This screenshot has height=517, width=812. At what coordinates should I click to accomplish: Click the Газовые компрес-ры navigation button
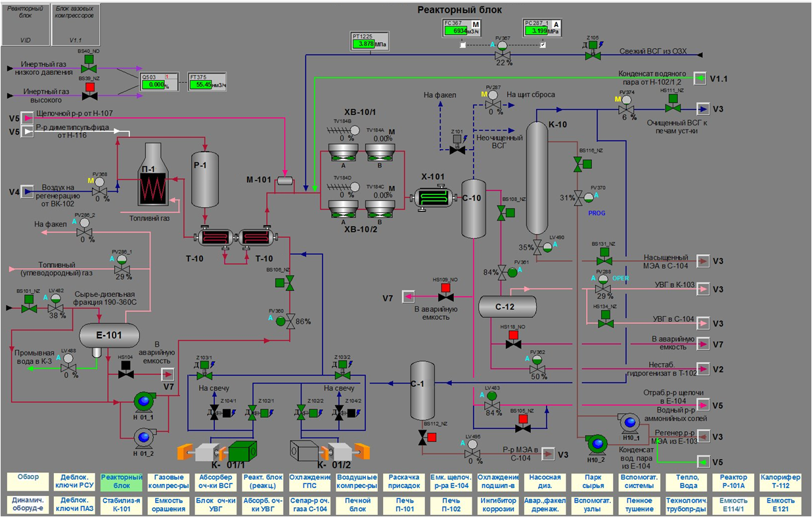[x=169, y=482]
